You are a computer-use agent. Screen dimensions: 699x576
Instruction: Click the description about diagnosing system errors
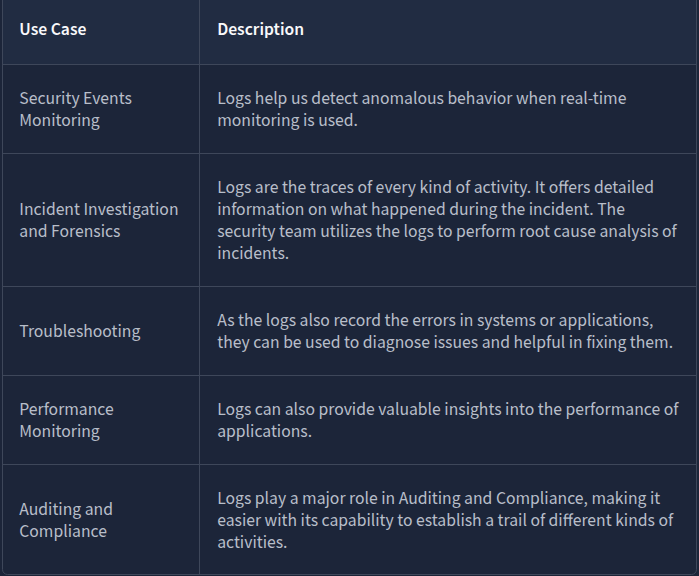point(443,331)
